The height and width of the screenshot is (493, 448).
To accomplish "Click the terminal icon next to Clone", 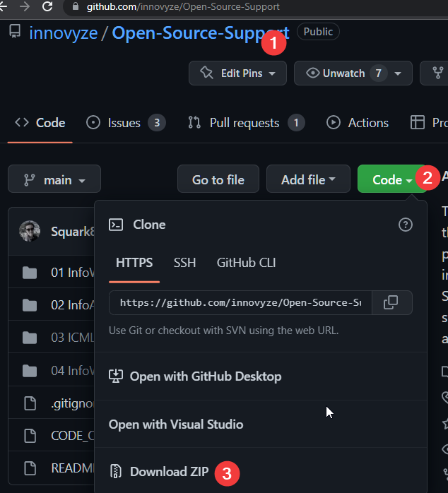I will pyautogui.click(x=116, y=225).
